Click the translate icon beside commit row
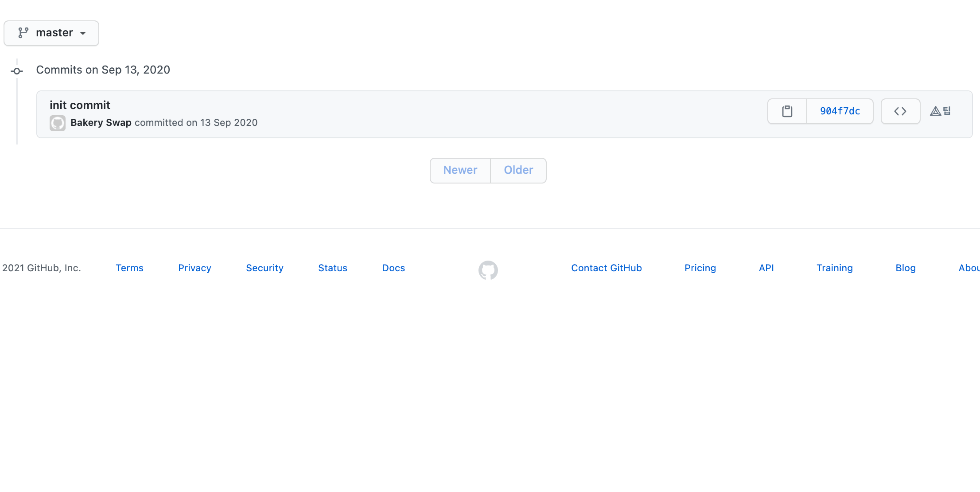The height and width of the screenshot is (492, 980). [x=940, y=111]
